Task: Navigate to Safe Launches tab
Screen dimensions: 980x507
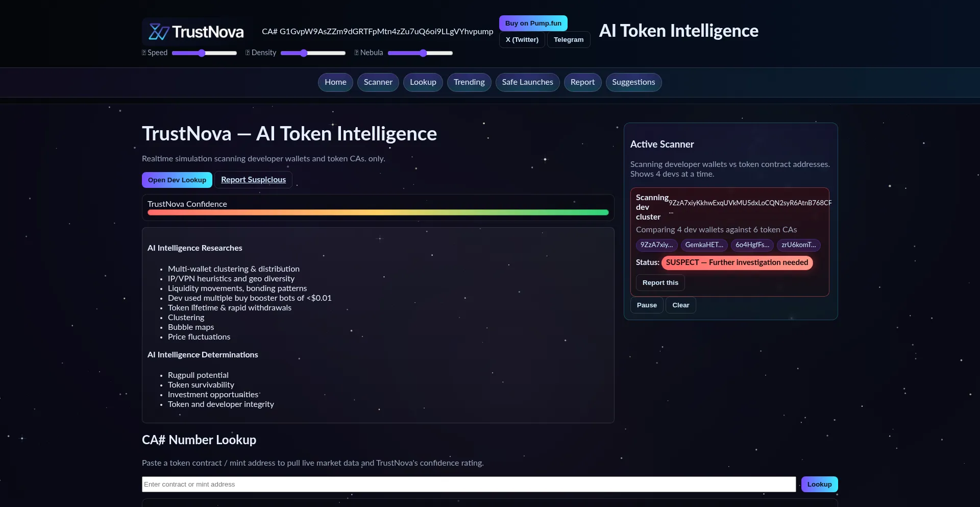Action: (x=527, y=82)
